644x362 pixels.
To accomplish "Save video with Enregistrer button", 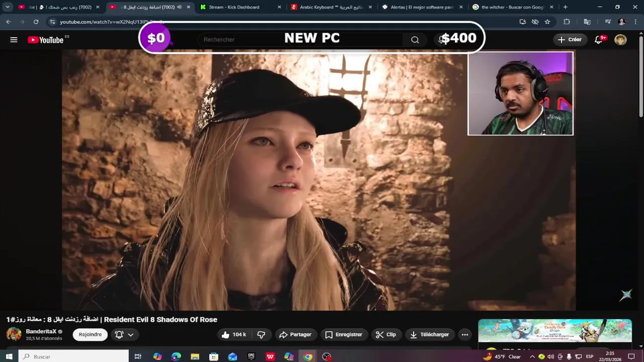I will (344, 334).
